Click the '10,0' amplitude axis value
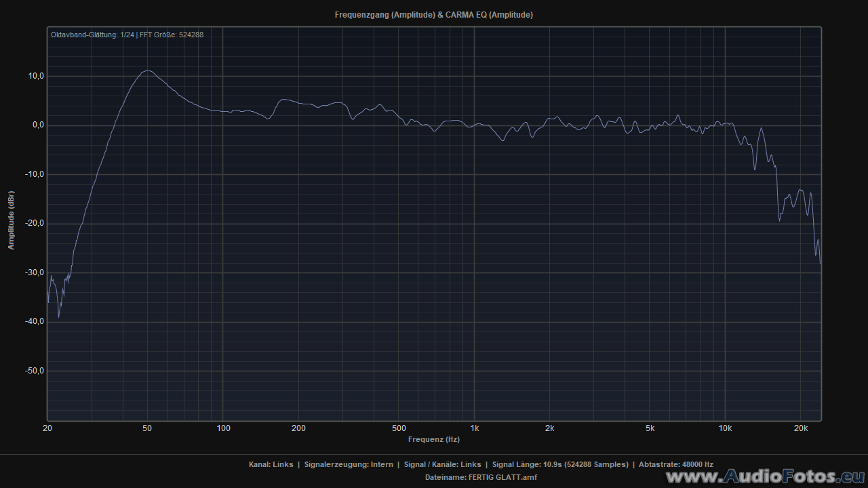Viewport: 868px width, 488px height. coord(36,76)
